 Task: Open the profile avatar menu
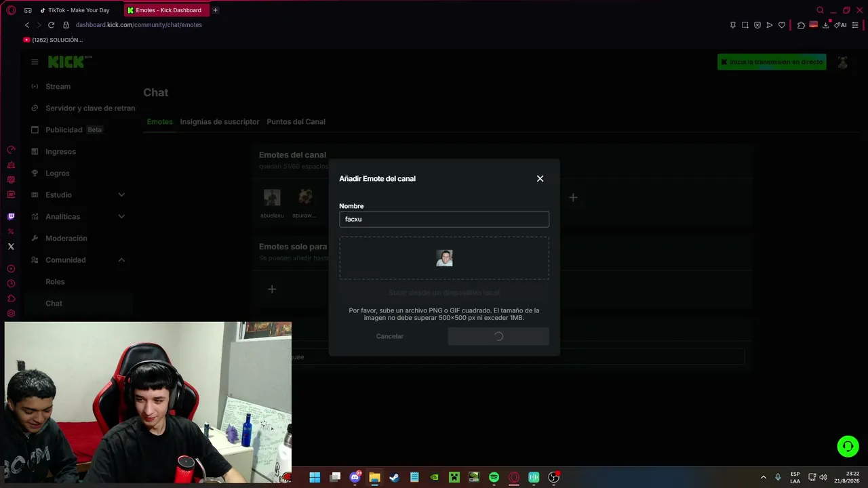point(842,62)
